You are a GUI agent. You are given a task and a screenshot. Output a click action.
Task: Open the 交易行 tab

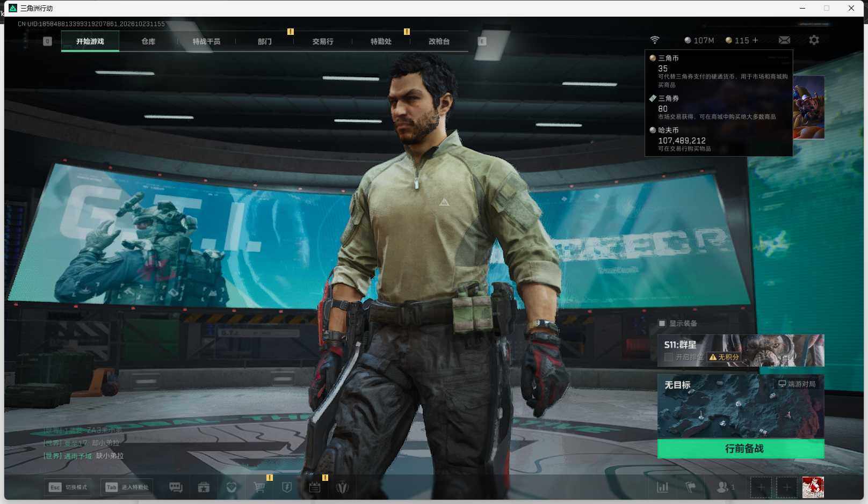[323, 41]
